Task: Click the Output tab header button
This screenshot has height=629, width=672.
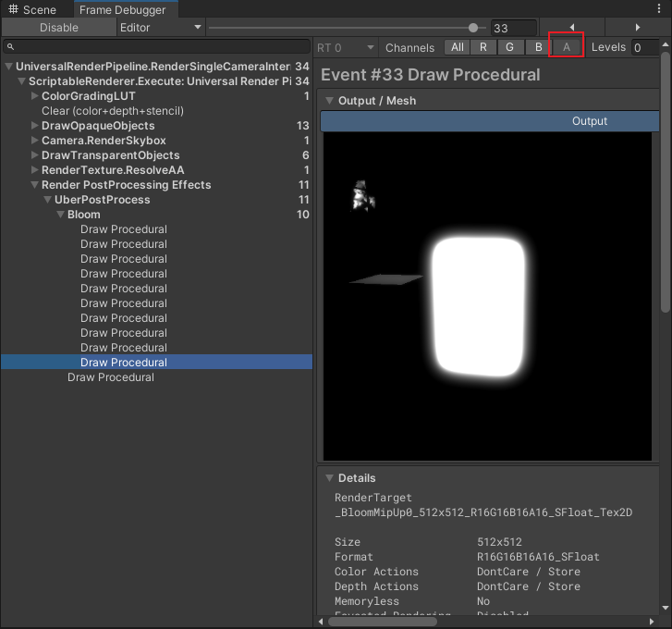Action: [x=589, y=121]
